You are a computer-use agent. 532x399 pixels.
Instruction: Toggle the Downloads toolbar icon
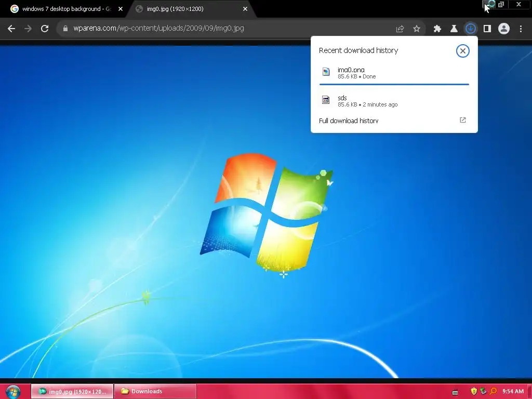click(471, 29)
